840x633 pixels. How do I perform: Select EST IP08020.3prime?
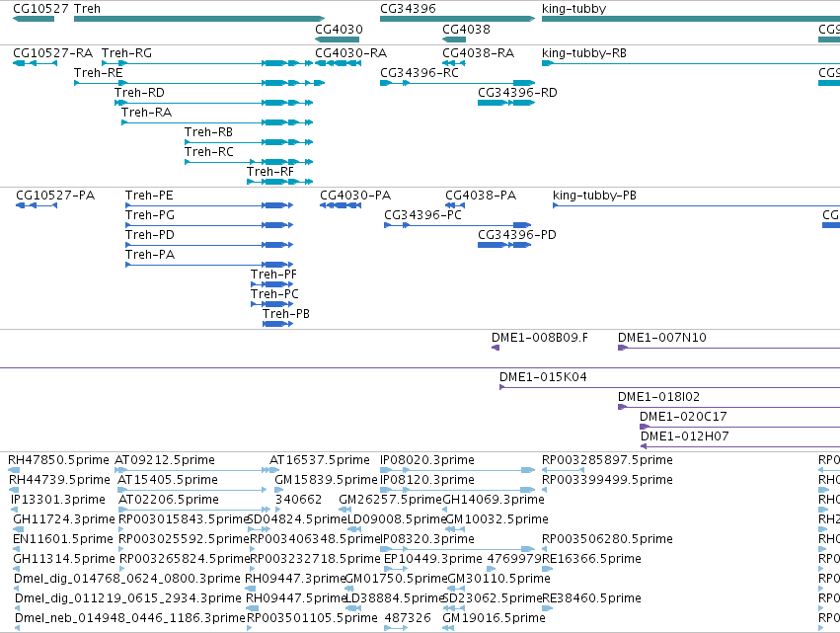457,470
